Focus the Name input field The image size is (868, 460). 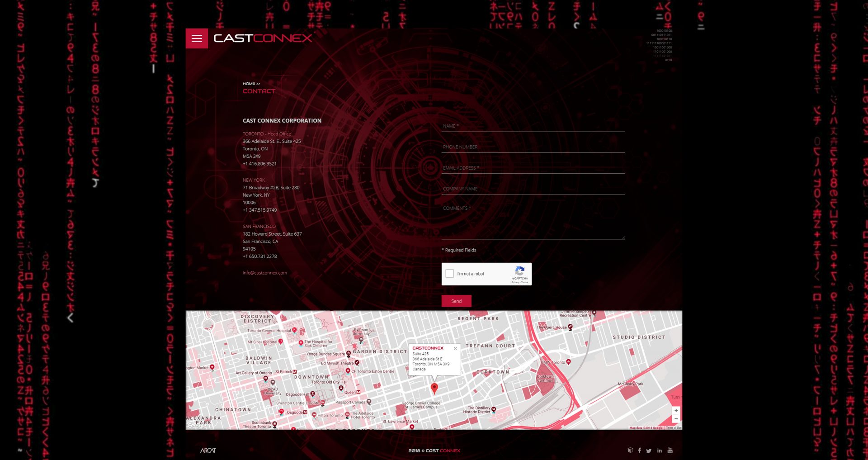533,126
